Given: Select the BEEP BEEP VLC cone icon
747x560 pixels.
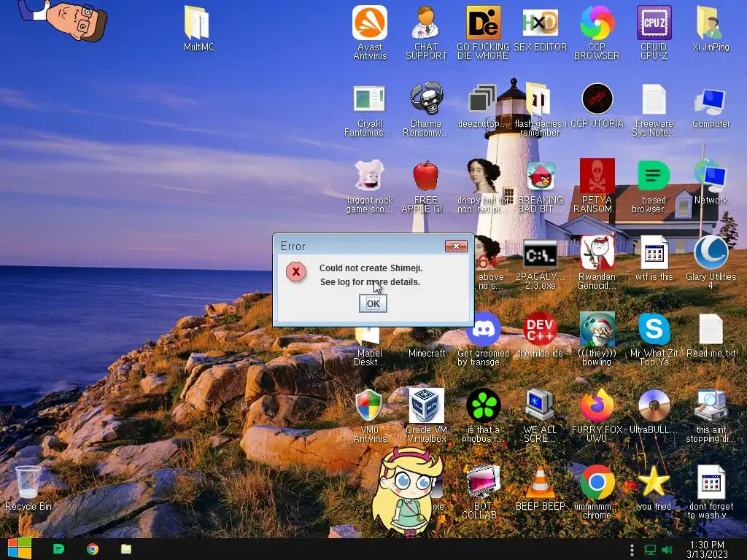Looking at the screenshot, I should click(x=541, y=482).
